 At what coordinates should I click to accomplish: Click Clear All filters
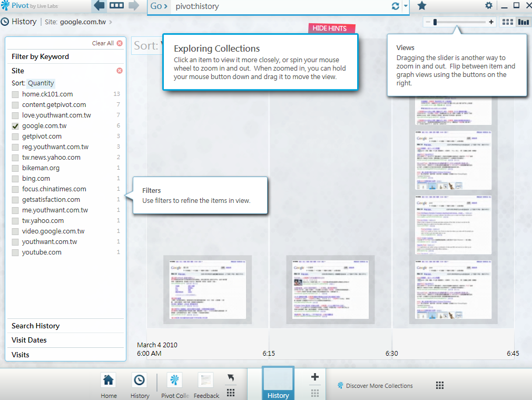[107, 43]
